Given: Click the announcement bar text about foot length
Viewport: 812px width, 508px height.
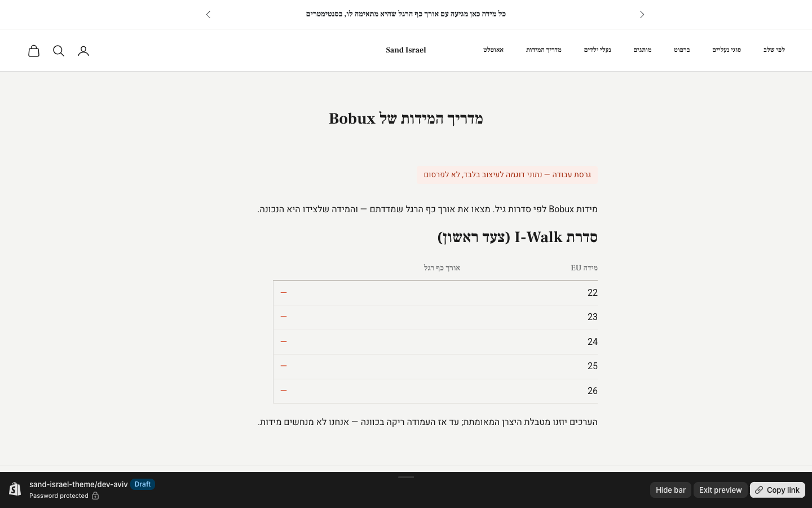Looking at the screenshot, I should pos(406,14).
